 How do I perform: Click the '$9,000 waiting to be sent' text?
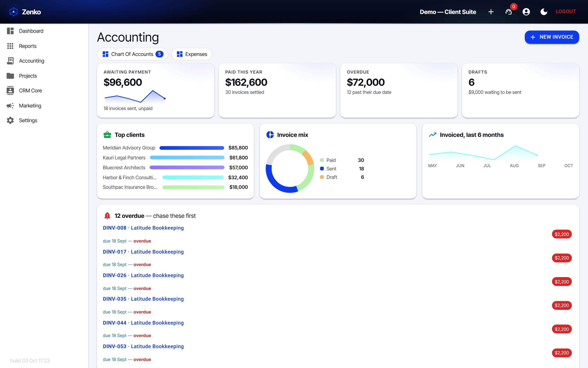pos(495,92)
